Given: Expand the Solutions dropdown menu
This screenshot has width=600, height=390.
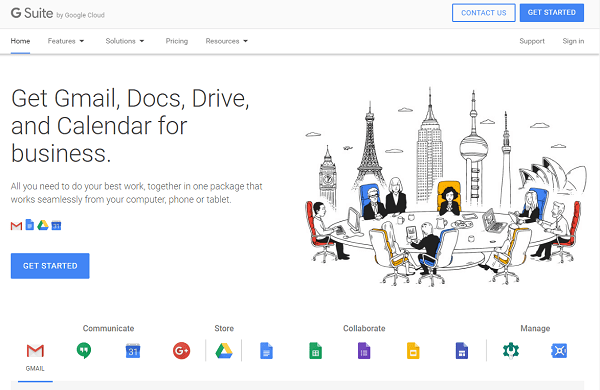Looking at the screenshot, I should [x=125, y=41].
